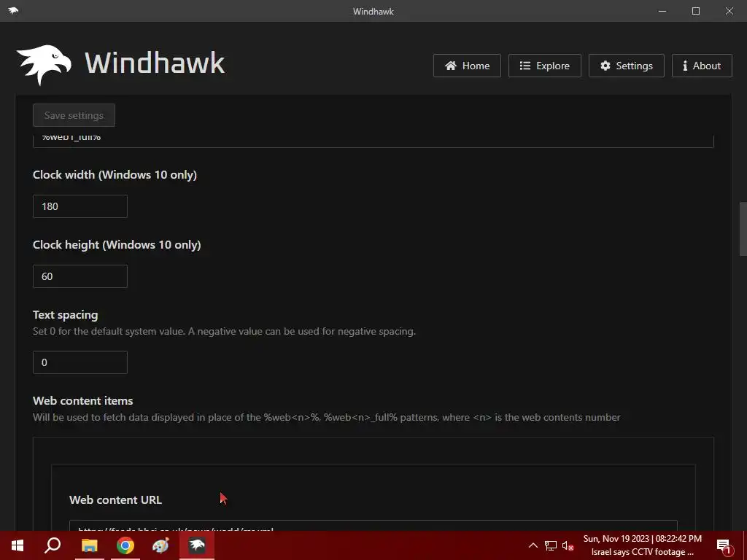The image size is (747, 560).
Task: Open the Explore mods page
Action: coord(544,66)
